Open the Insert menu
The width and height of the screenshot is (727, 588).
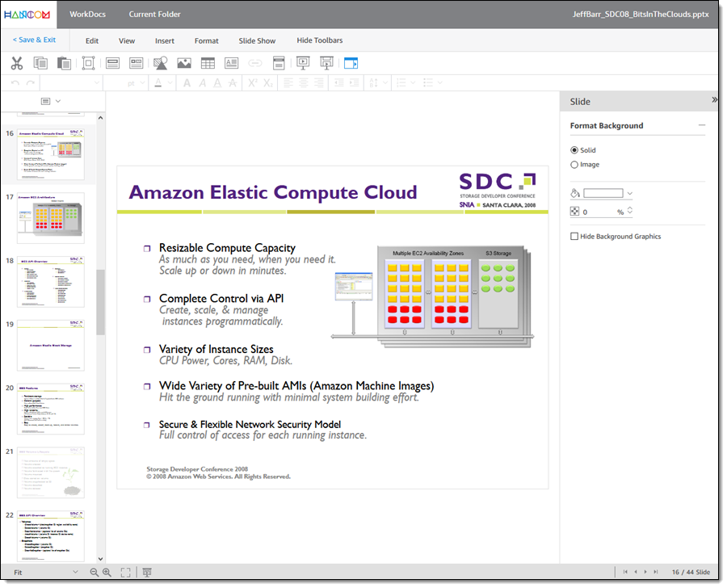tap(164, 40)
